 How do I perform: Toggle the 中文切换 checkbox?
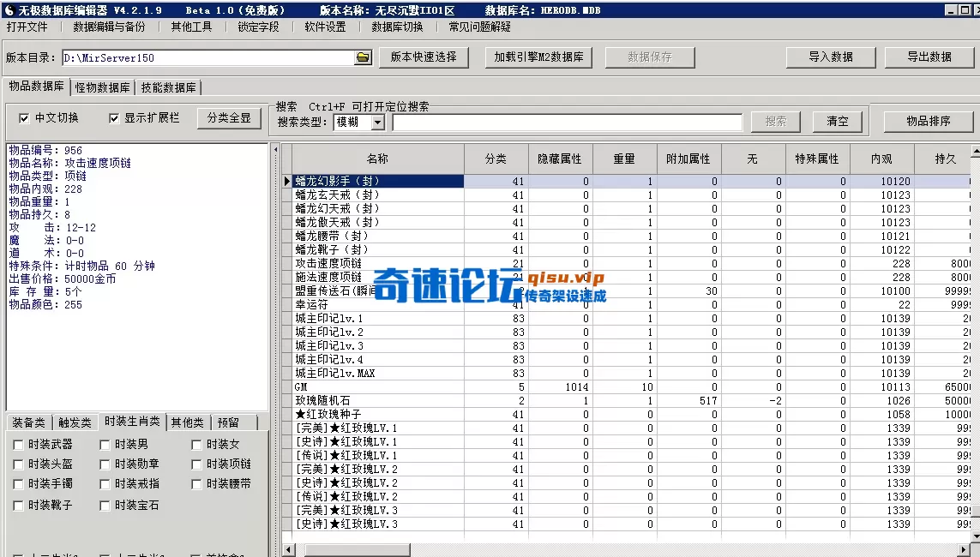coord(24,118)
